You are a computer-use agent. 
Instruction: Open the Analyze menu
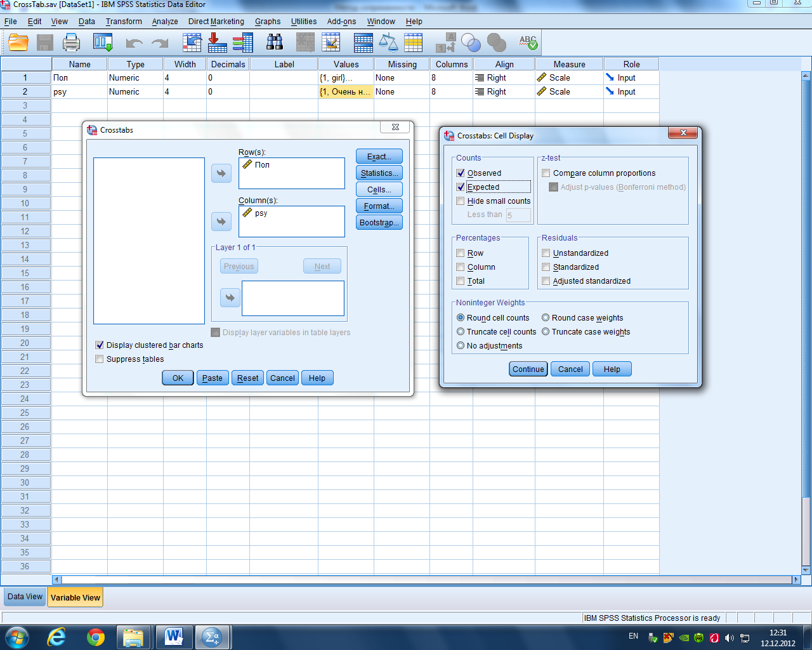pyautogui.click(x=165, y=22)
